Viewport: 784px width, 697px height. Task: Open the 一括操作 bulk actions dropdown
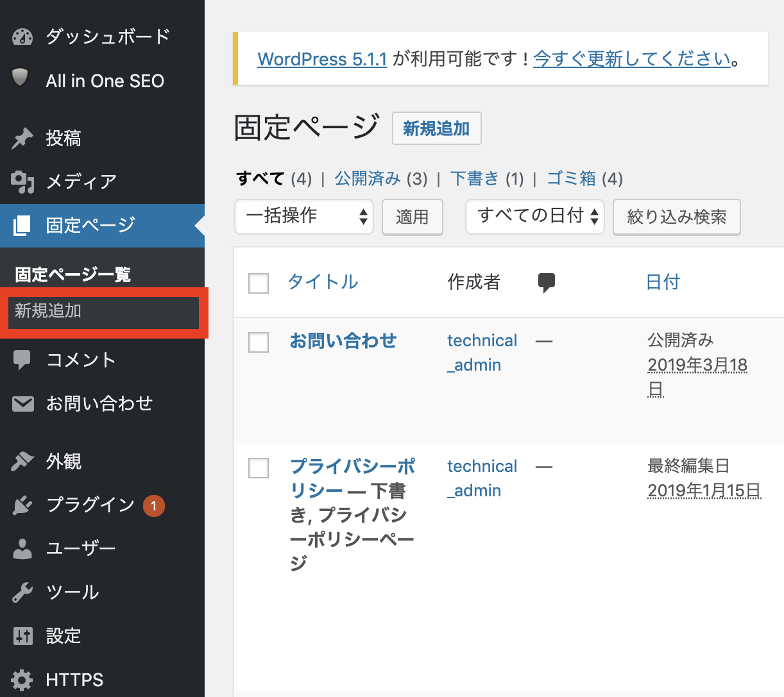[304, 217]
